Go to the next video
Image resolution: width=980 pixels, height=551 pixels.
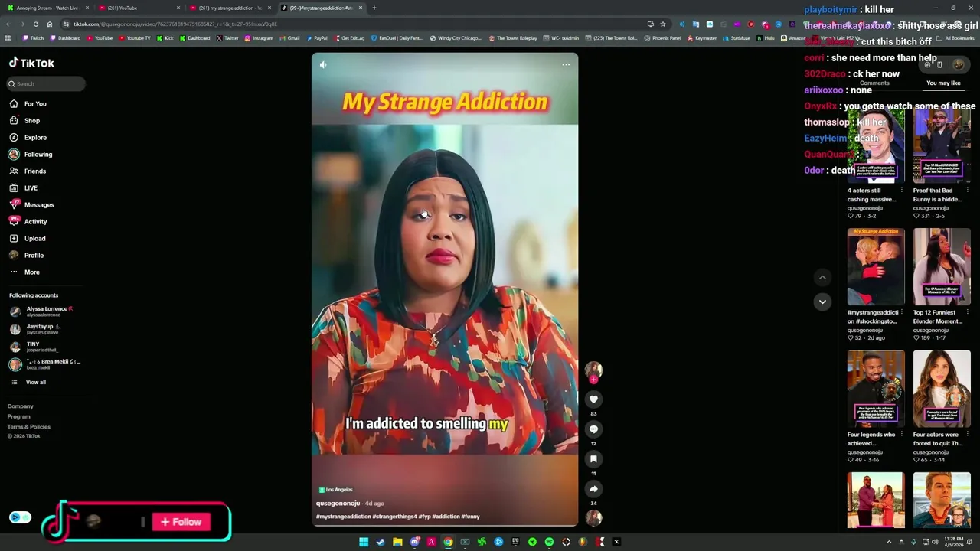822,302
